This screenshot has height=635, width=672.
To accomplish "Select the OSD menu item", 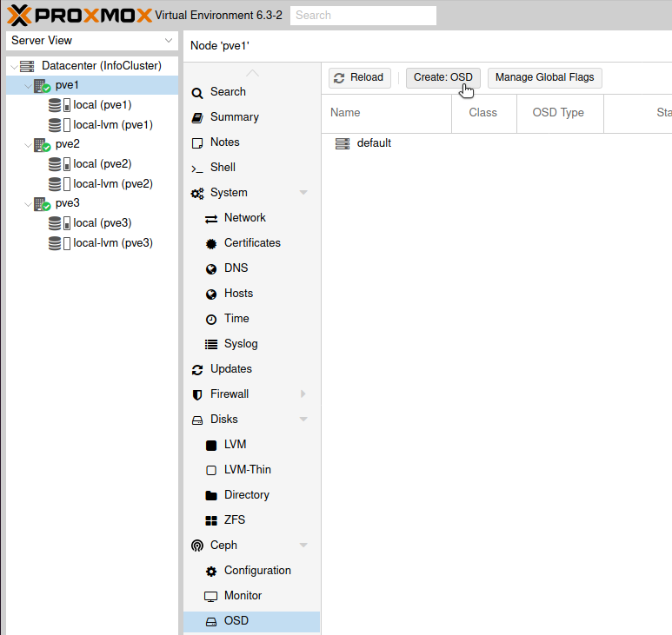I will point(251,621).
